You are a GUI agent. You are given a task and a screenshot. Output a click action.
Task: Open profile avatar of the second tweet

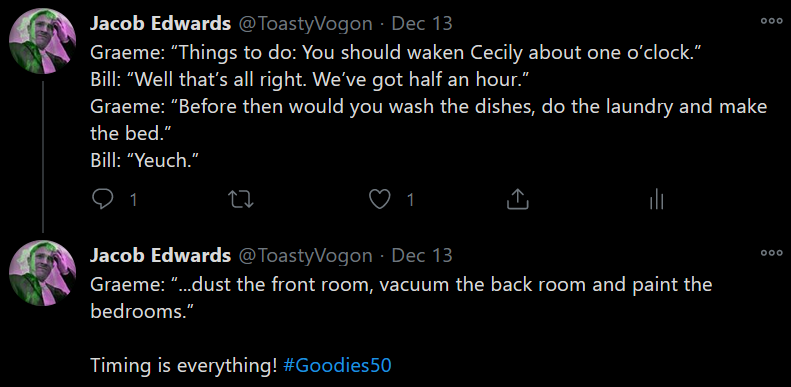tap(43, 273)
